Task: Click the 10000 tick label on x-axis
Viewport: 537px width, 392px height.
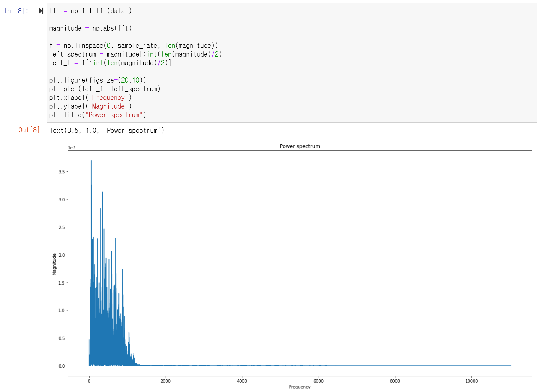Action: pyautogui.click(x=471, y=381)
